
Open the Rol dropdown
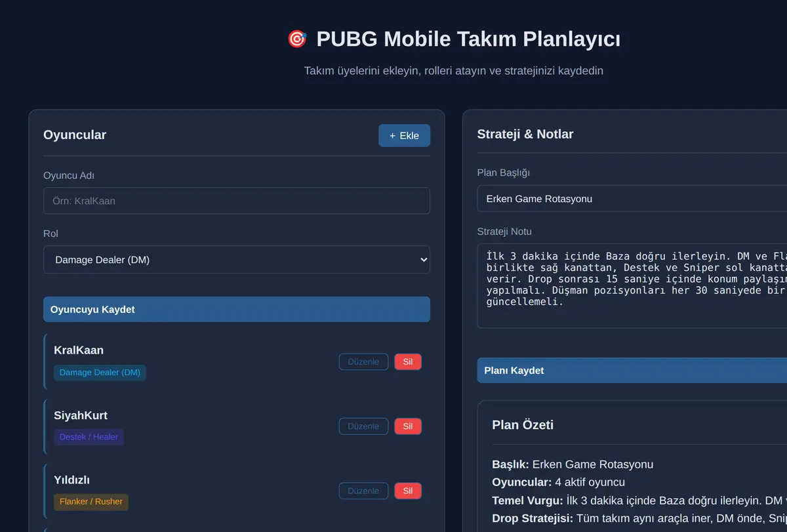(237, 260)
